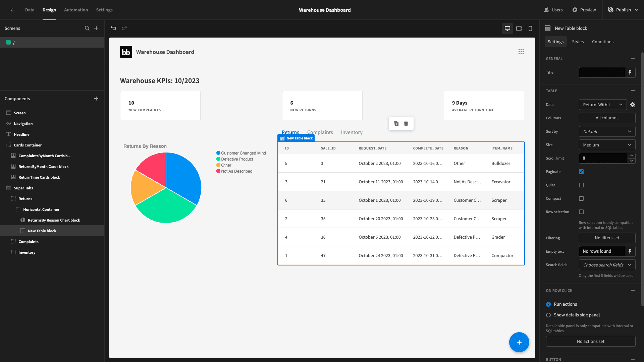Select Run actions radio option
This screenshot has width=644, height=362.
(548, 304)
